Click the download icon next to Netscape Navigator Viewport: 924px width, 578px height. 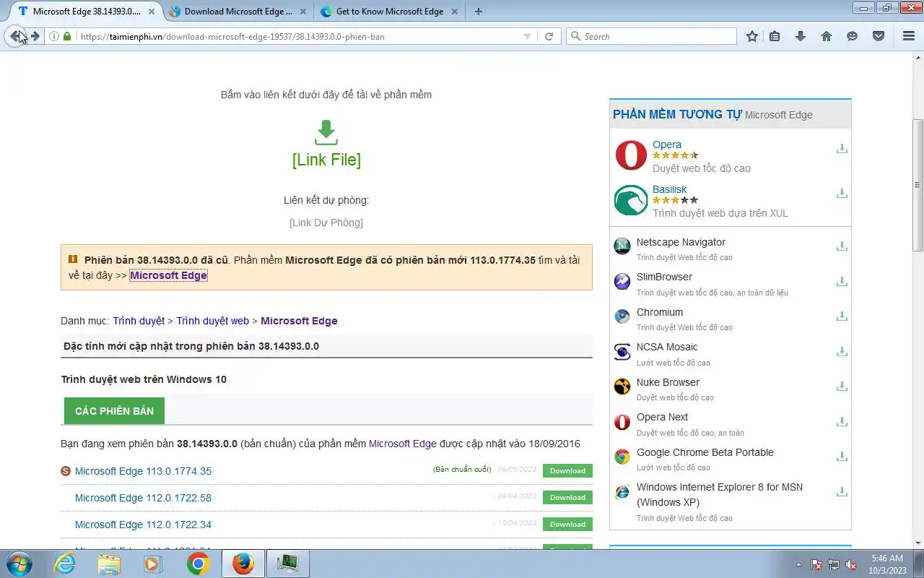point(842,246)
